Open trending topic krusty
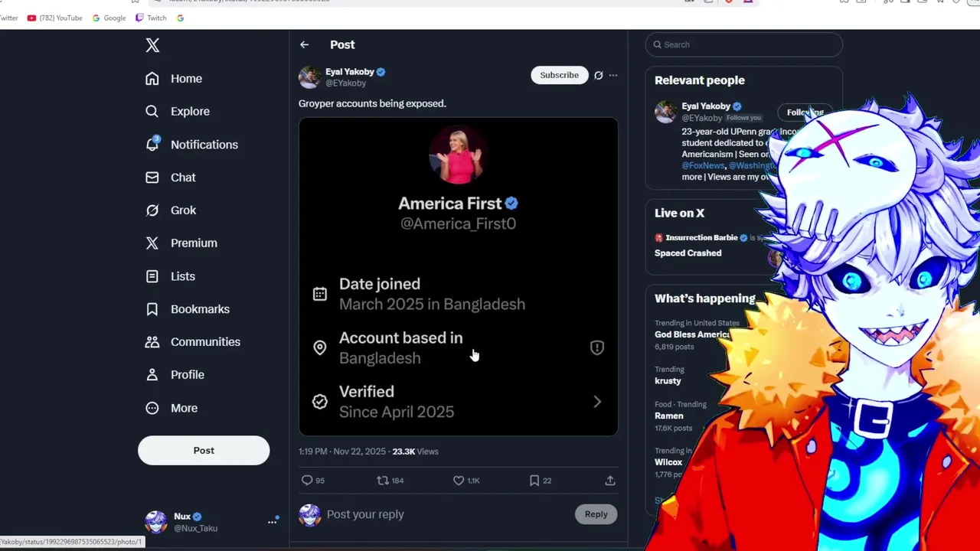This screenshot has width=980, height=551. point(668,381)
